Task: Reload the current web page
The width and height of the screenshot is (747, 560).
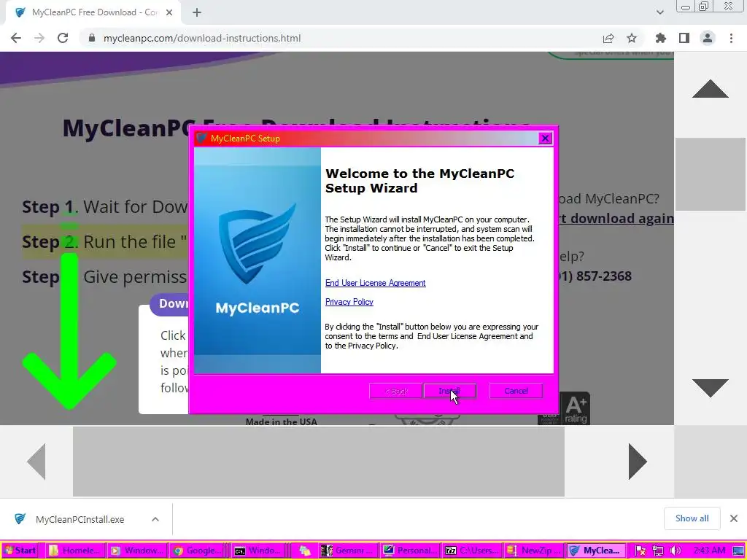Action: pyautogui.click(x=63, y=38)
